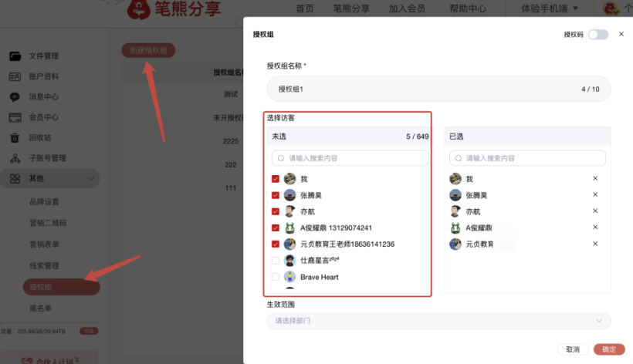Click the 子账号管理 hierarchy icon
This screenshot has height=364, width=633.
pyautogui.click(x=15, y=158)
